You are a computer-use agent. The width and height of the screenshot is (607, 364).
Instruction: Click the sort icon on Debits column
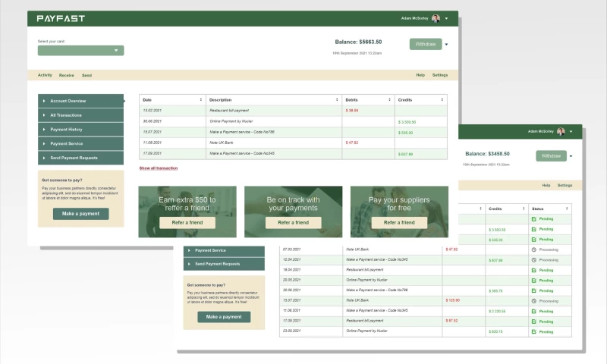click(389, 100)
